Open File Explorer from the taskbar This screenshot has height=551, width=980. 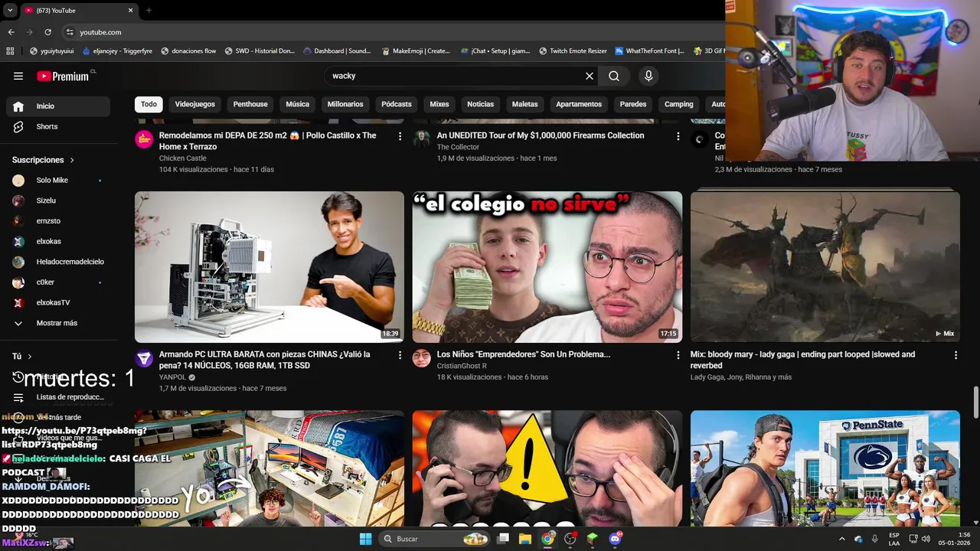[x=525, y=539]
